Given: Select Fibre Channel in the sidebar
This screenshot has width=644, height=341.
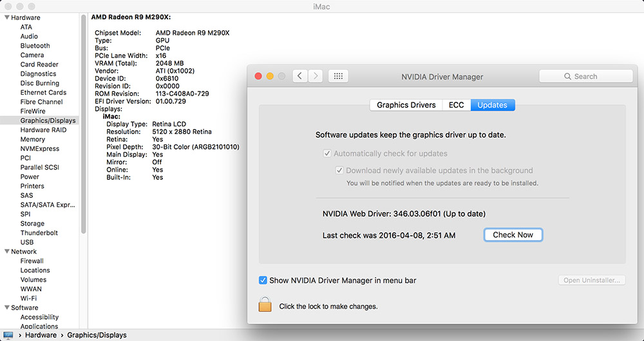Looking at the screenshot, I should tap(41, 102).
